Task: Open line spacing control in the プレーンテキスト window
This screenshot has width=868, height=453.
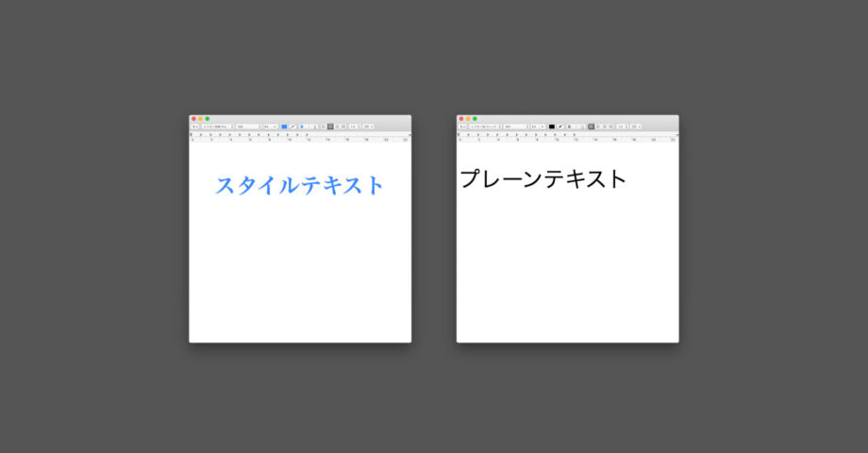Action: point(622,126)
